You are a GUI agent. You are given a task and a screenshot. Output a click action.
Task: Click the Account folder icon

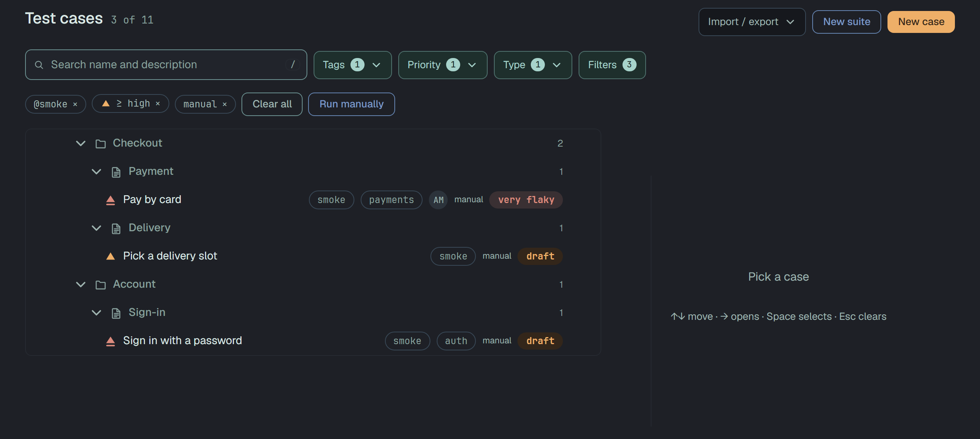tap(101, 285)
